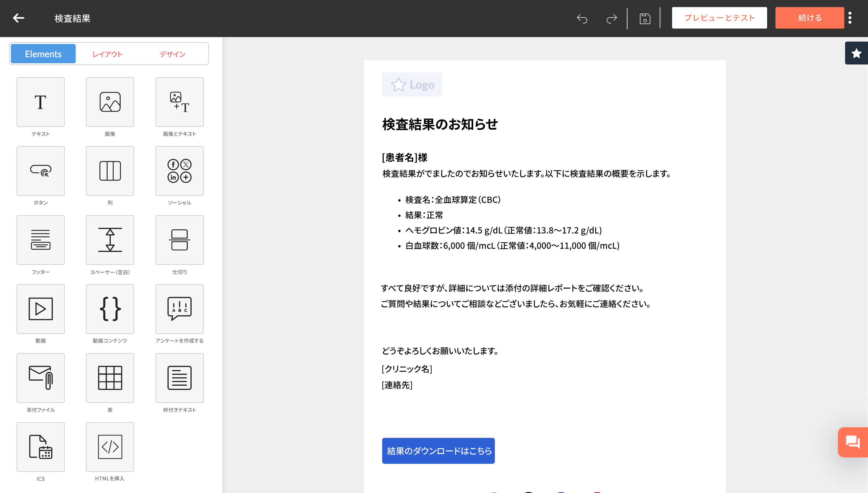This screenshot has width=868, height=493.
Task: Open the favorites star panel
Action: pos(857,53)
